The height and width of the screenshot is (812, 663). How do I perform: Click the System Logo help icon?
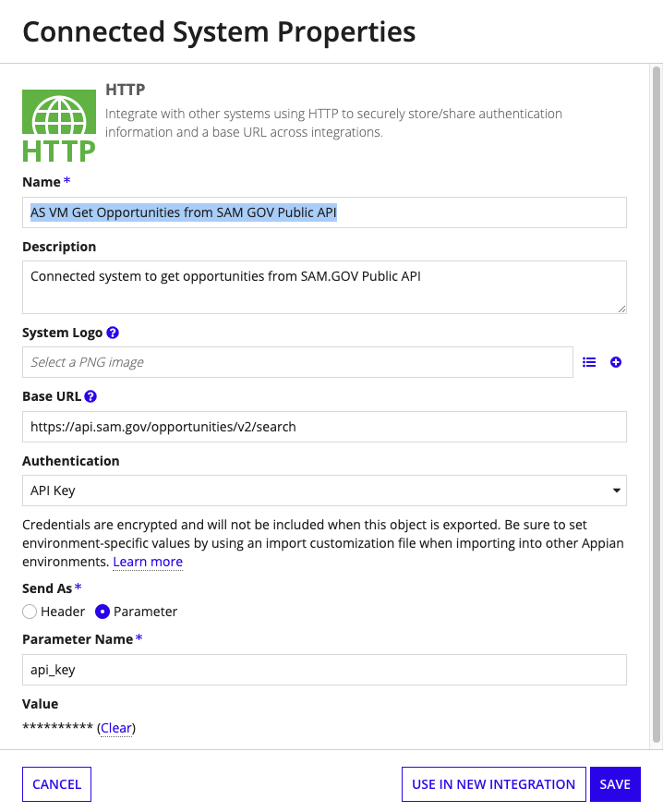click(113, 333)
